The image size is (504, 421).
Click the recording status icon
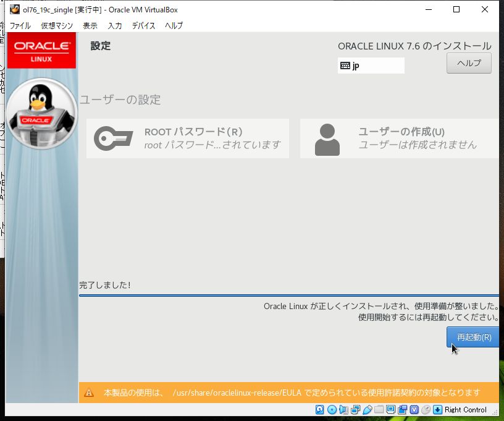click(402, 409)
